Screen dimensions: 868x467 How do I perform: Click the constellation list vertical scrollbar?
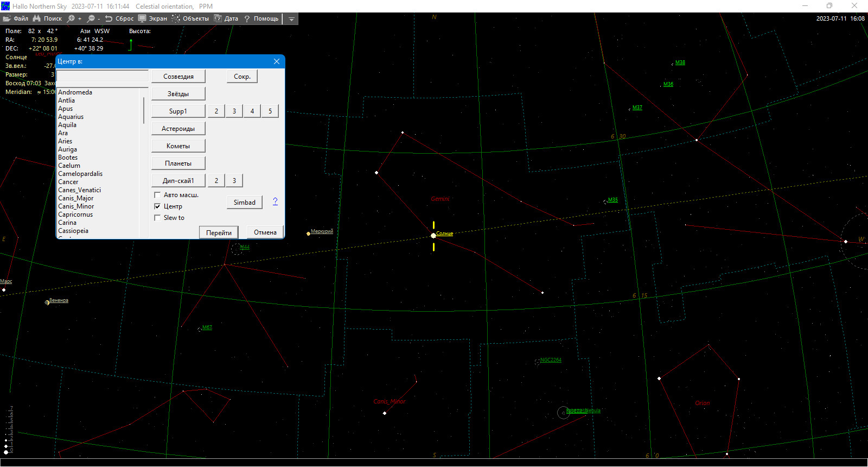144,163
